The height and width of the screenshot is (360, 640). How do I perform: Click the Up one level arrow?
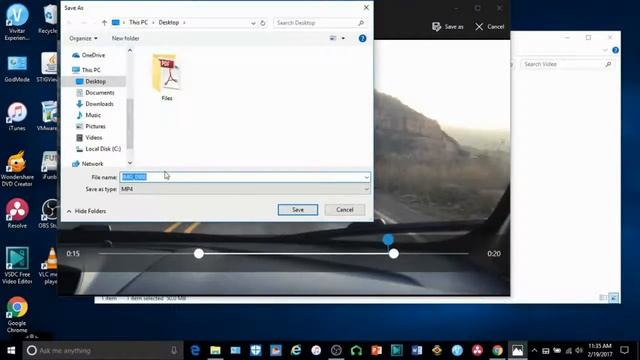(104, 23)
